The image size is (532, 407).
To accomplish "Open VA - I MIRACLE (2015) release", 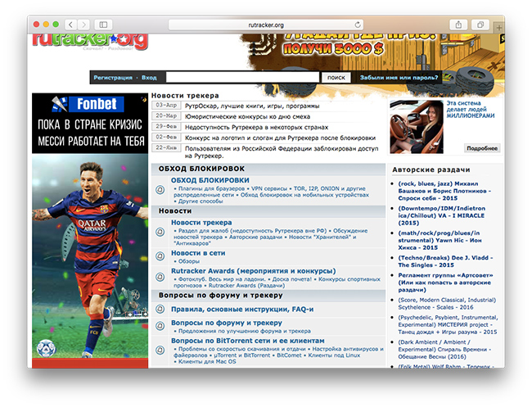I will tap(442, 215).
